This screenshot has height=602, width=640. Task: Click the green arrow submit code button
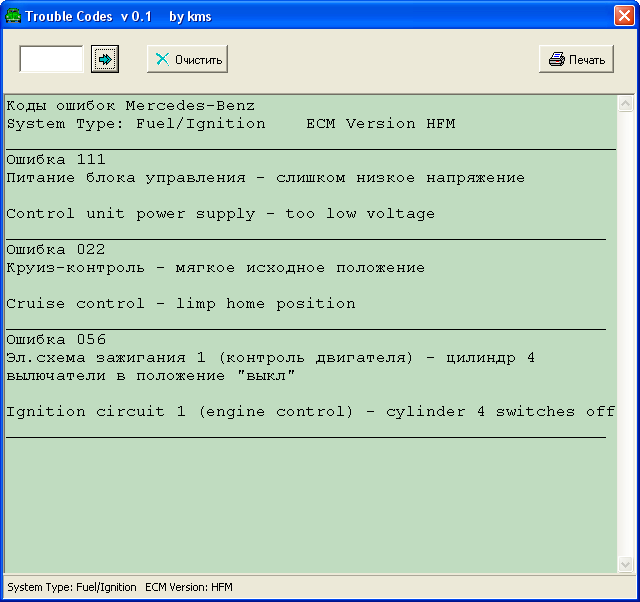click(105, 59)
